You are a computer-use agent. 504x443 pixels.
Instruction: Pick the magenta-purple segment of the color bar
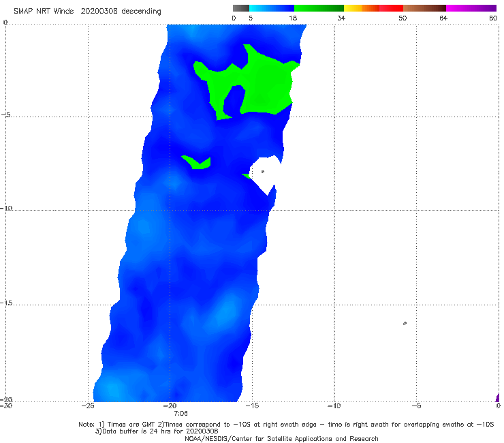click(471, 8)
